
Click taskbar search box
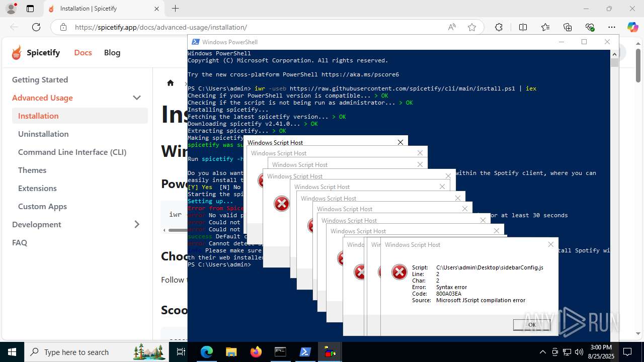coord(97,352)
